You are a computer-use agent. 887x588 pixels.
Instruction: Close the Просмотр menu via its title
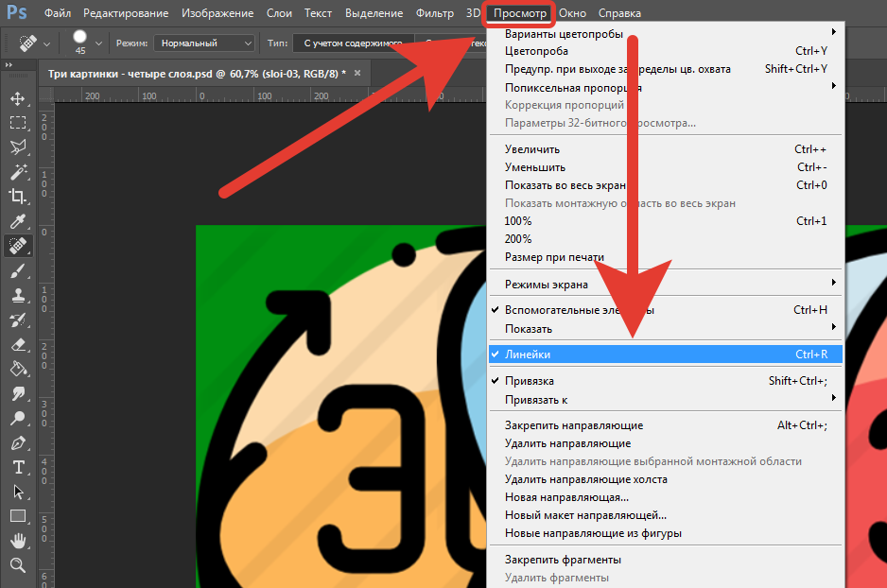click(x=520, y=13)
